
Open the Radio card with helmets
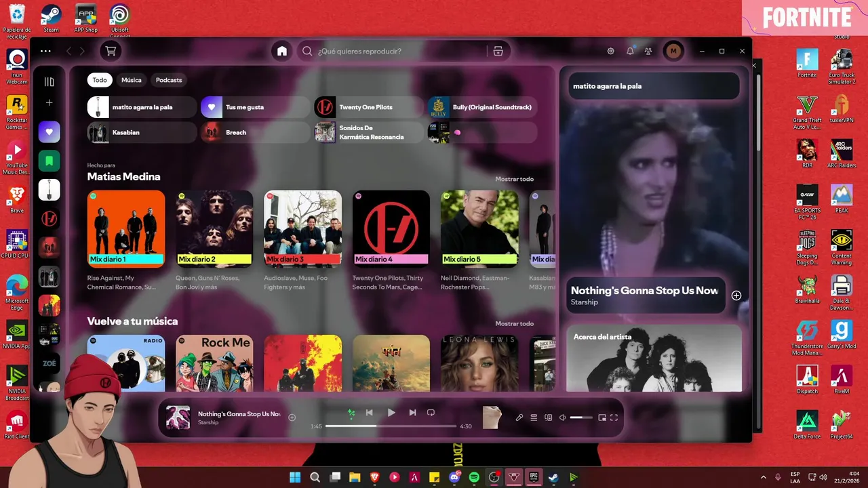126,363
